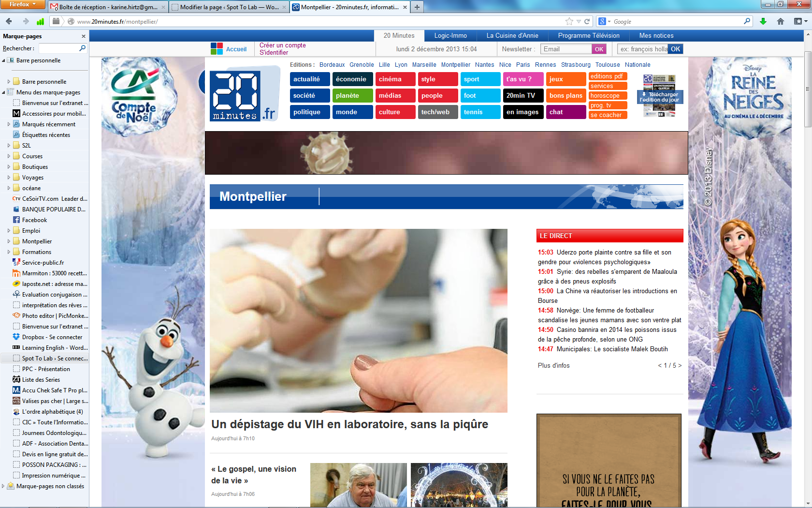Click the Newsletter Email input field
The height and width of the screenshot is (508, 812).
(565, 49)
